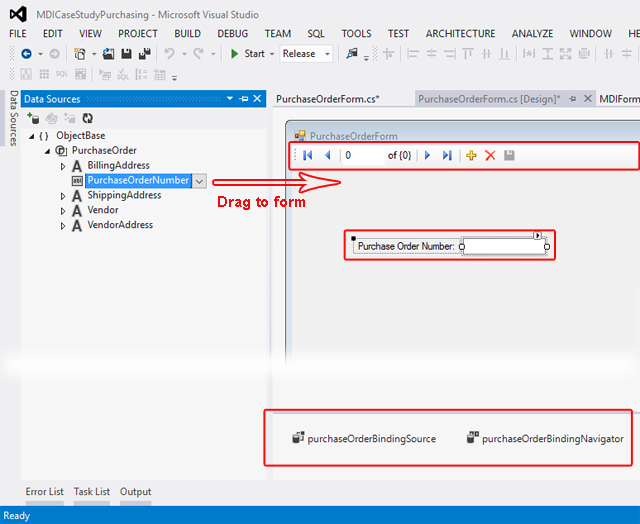
Task: Open the VIEW menu
Action: click(90, 33)
